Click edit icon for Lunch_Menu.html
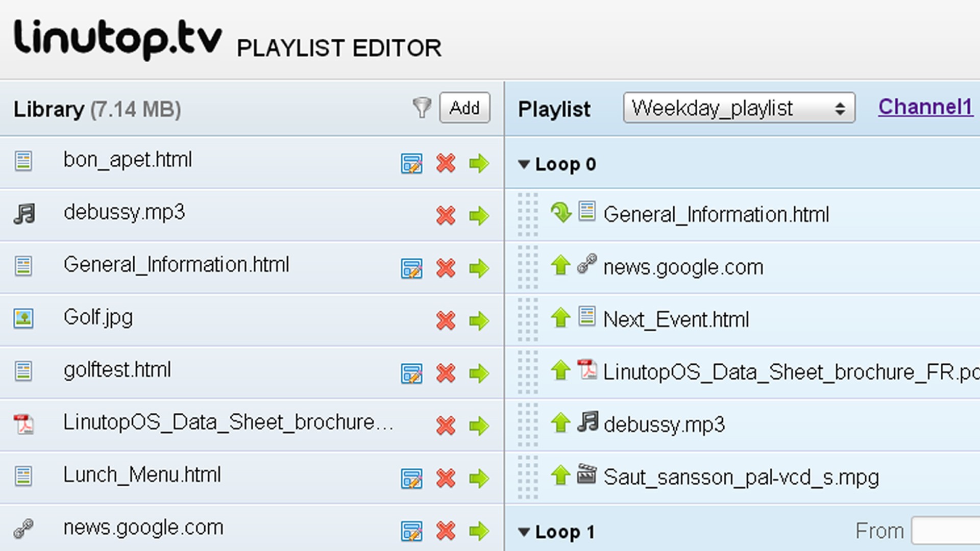Image resolution: width=980 pixels, height=551 pixels. pos(411,479)
